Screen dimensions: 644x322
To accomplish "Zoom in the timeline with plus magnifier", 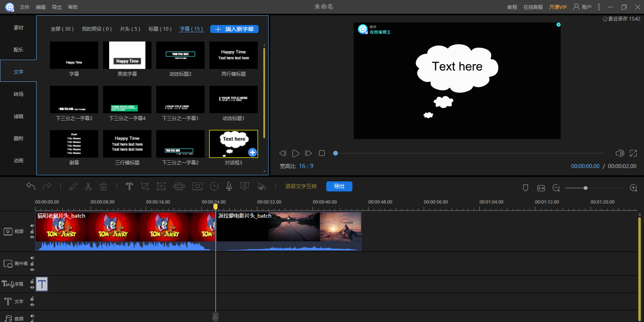I will tap(633, 188).
